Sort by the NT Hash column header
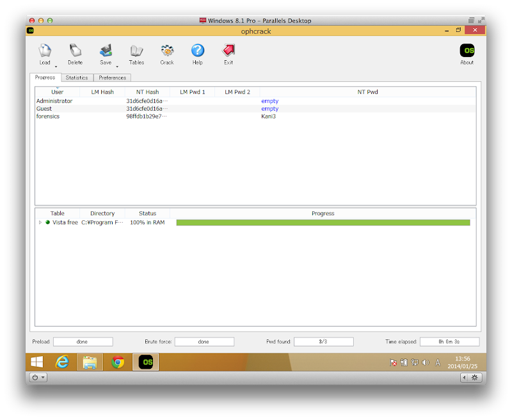The height and width of the screenshot is (420, 512). pyautogui.click(x=147, y=92)
